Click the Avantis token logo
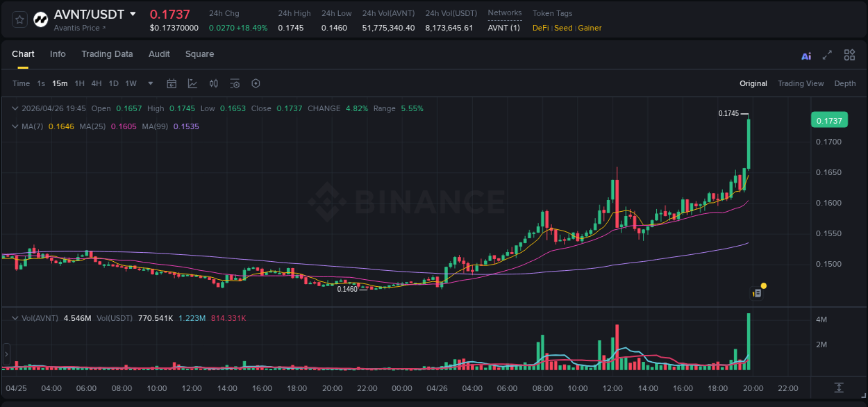This screenshot has width=868, height=407. [40, 19]
